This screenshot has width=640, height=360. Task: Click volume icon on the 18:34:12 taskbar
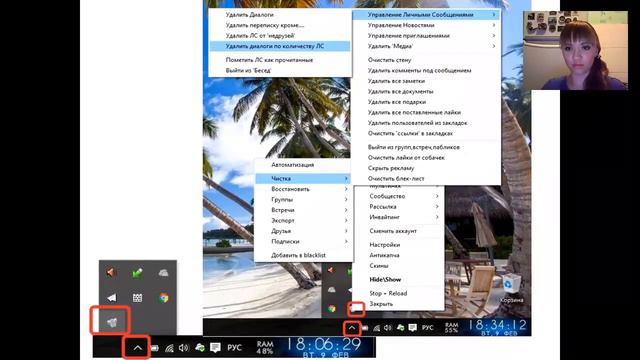tap(388, 328)
